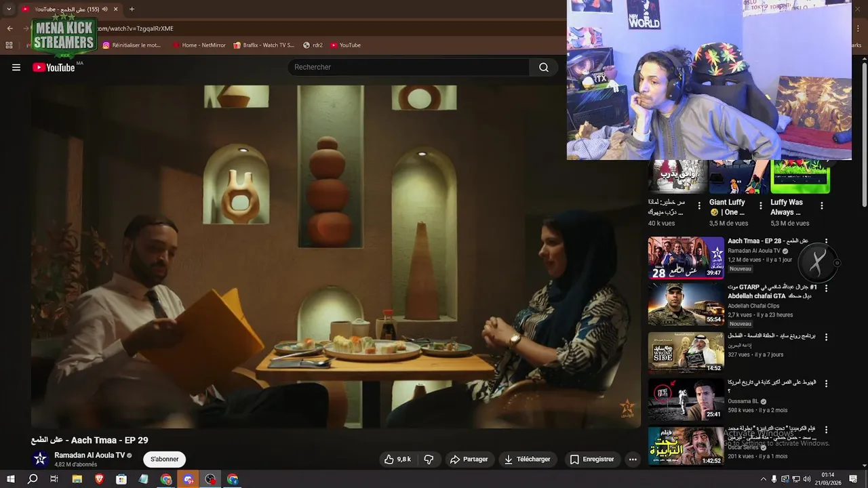868x488 pixels.
Task: Open the tab search dropdown arrow
Action: pyautogui.click(x=9, y=9)
